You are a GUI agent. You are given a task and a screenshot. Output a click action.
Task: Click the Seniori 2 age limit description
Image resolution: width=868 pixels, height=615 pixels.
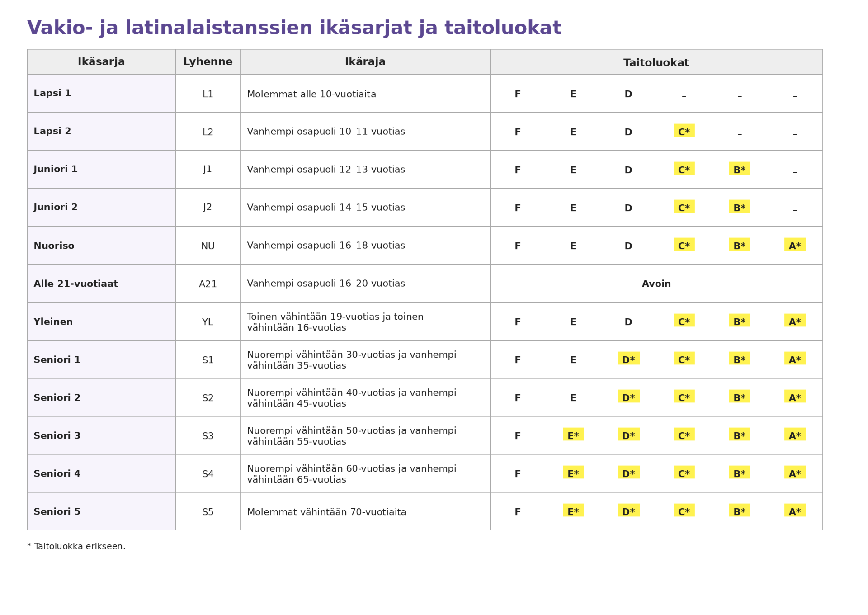pyautogui.click(x=352, y=398)
